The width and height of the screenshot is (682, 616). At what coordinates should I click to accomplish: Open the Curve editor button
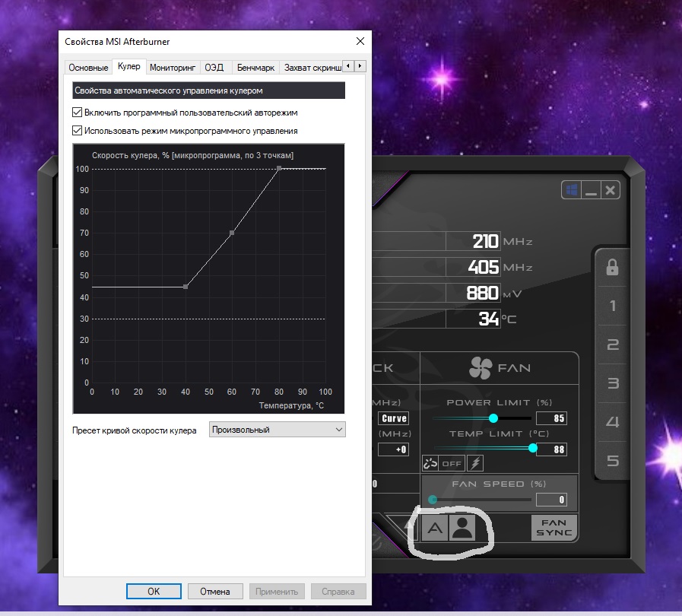pos(393,418)
